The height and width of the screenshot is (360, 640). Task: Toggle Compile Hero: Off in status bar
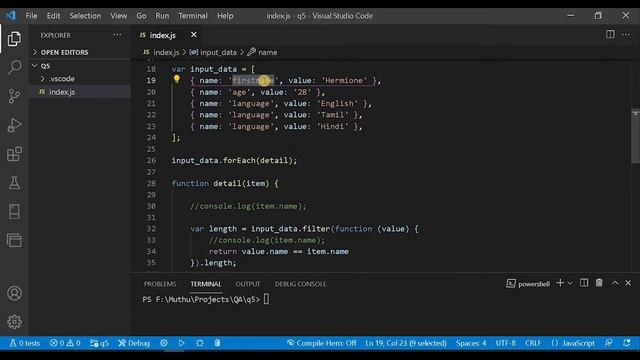(x=321, y=343)
